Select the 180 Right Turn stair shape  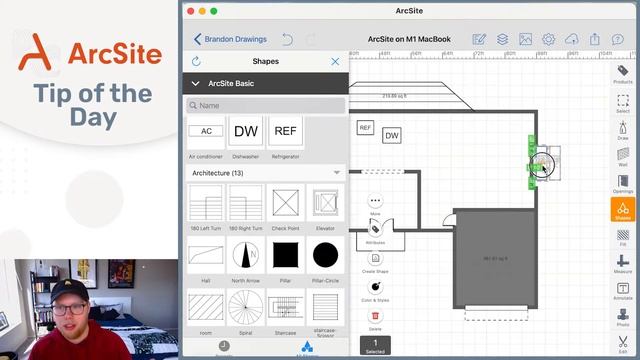click(x=246, y=203)
